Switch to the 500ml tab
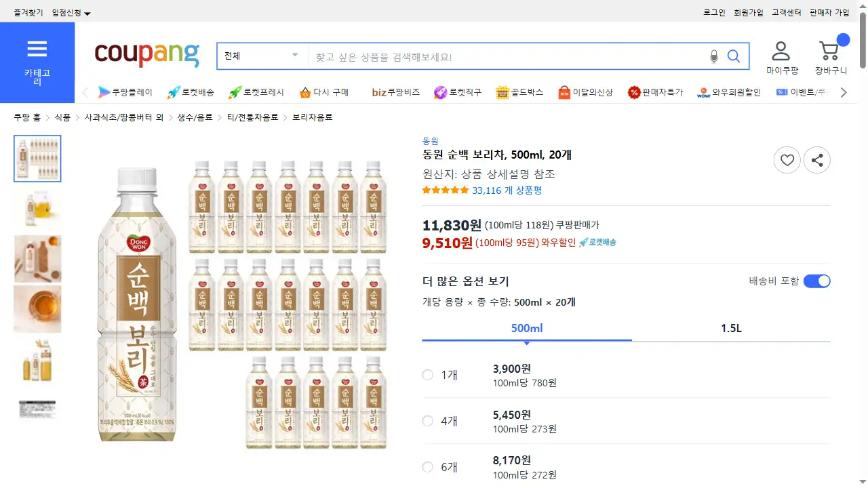This screenshot has width=868, height=488. point(527,329)
